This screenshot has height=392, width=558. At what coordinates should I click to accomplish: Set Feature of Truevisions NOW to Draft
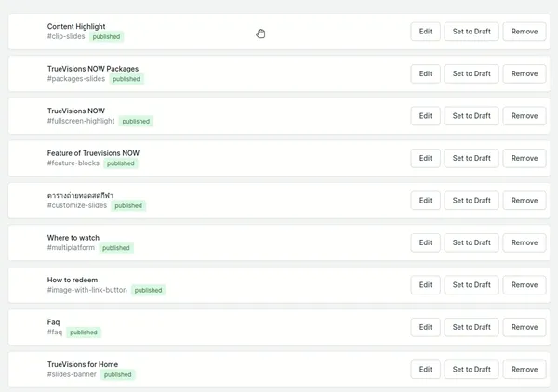point(472,158)
